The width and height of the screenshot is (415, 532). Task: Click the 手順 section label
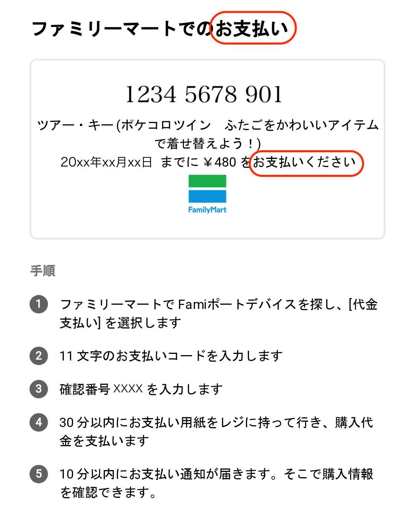pos(43,271)
